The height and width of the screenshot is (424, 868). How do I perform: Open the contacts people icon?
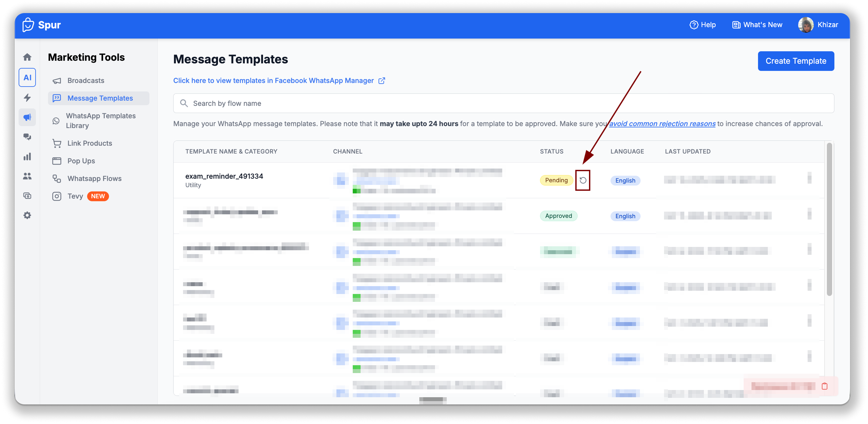tap(27, 176)
